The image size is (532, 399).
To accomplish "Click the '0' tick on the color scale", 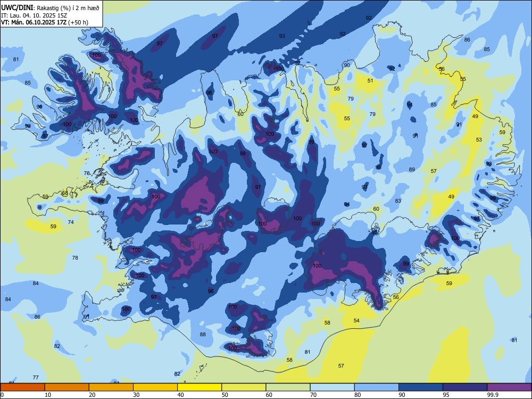I will click(2, 395).
